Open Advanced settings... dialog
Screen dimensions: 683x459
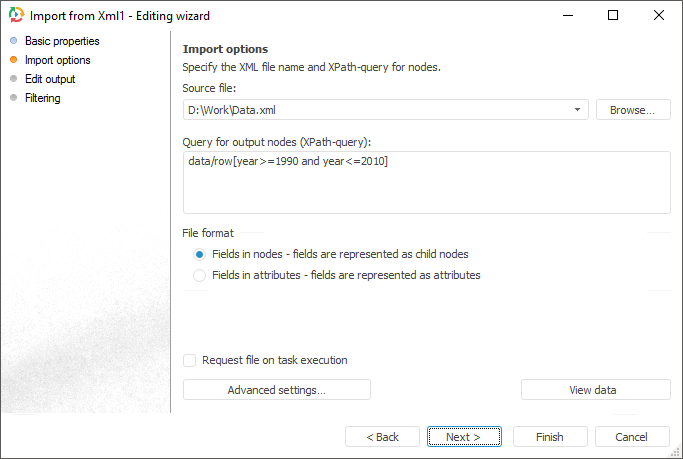coord(276,390)
